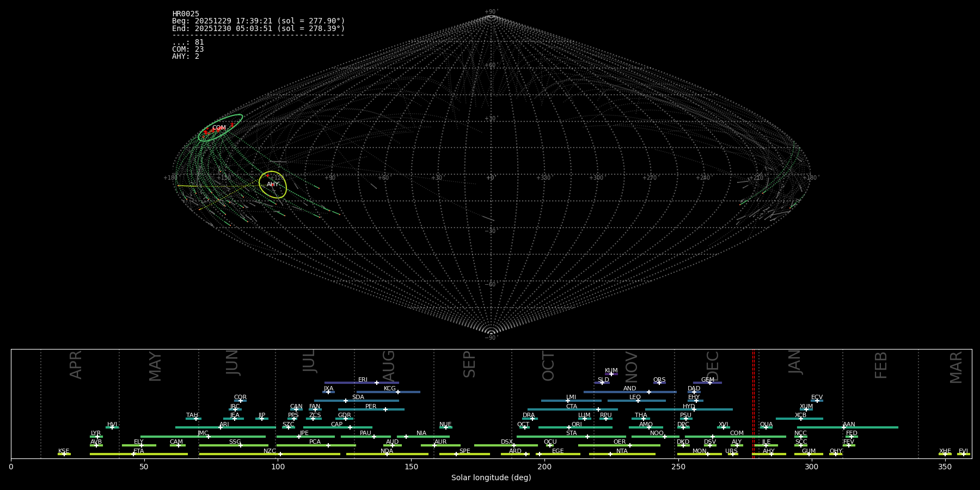Screen dimensions: 980x490
Task: Click the COM radiant label inside the green ellipse
Action: click(x=219, y=128)
